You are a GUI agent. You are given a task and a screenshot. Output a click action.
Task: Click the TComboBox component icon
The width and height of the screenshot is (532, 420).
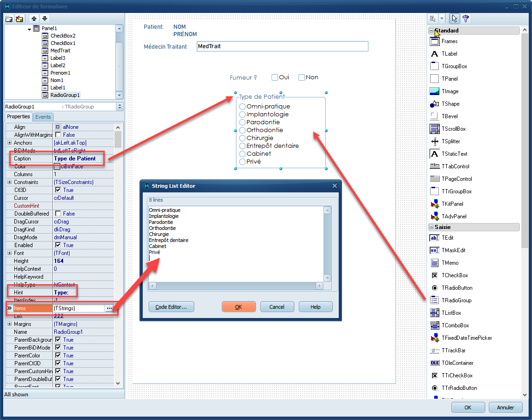[434, 325]
